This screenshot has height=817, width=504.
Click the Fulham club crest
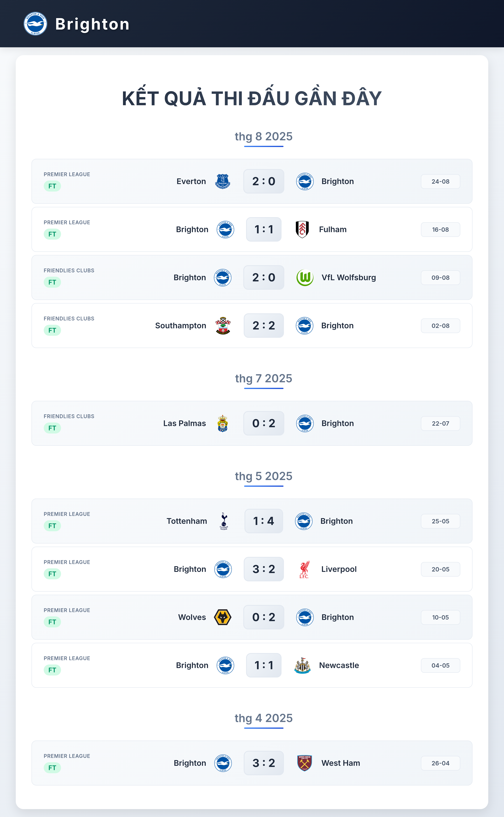coord(302,230)
